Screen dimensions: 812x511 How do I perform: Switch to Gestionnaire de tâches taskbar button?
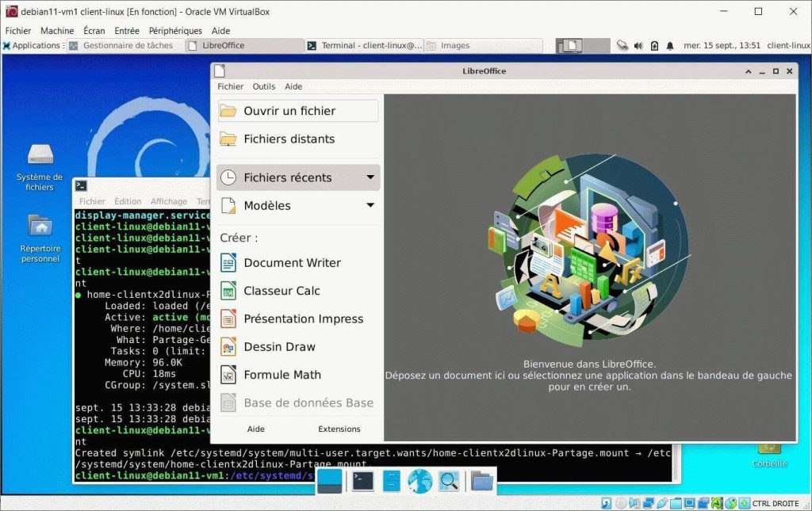point(126,45)
